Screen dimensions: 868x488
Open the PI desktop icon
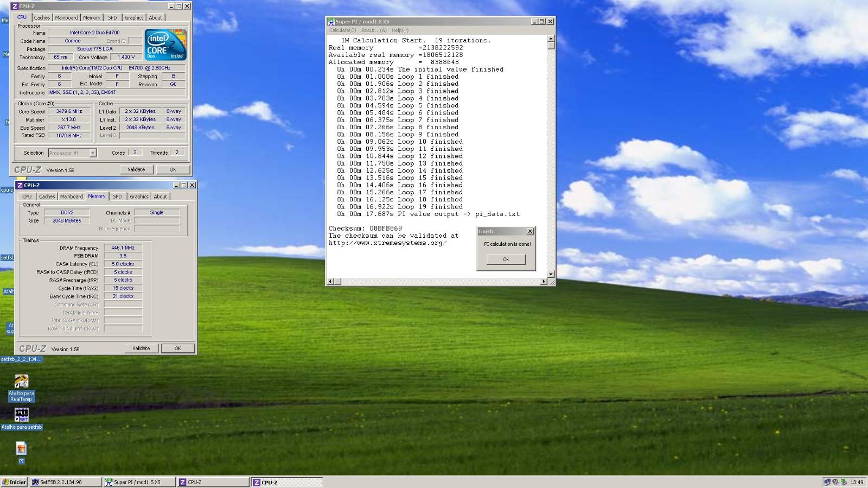[x=21, y=448]
